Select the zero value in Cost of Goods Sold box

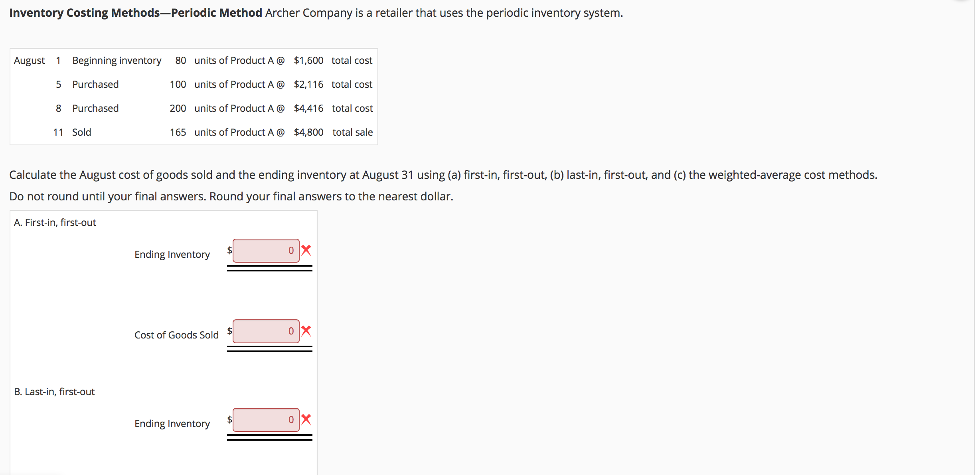point(290,331)
